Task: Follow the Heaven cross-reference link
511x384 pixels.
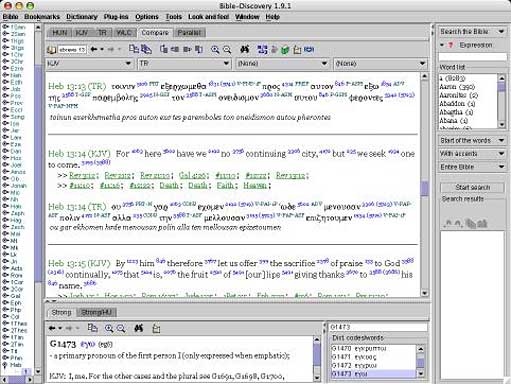Action: point(255,185)
